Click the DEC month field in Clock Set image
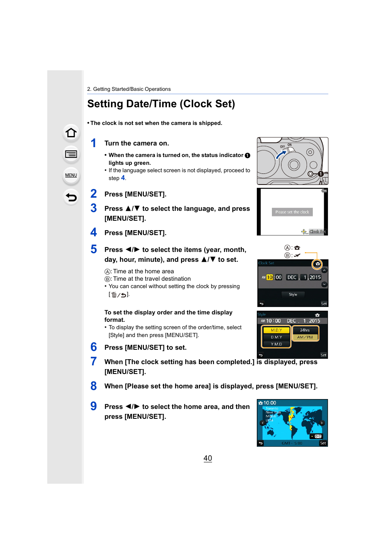This screenshot has height=554, width=392. (x=292, y=277)
